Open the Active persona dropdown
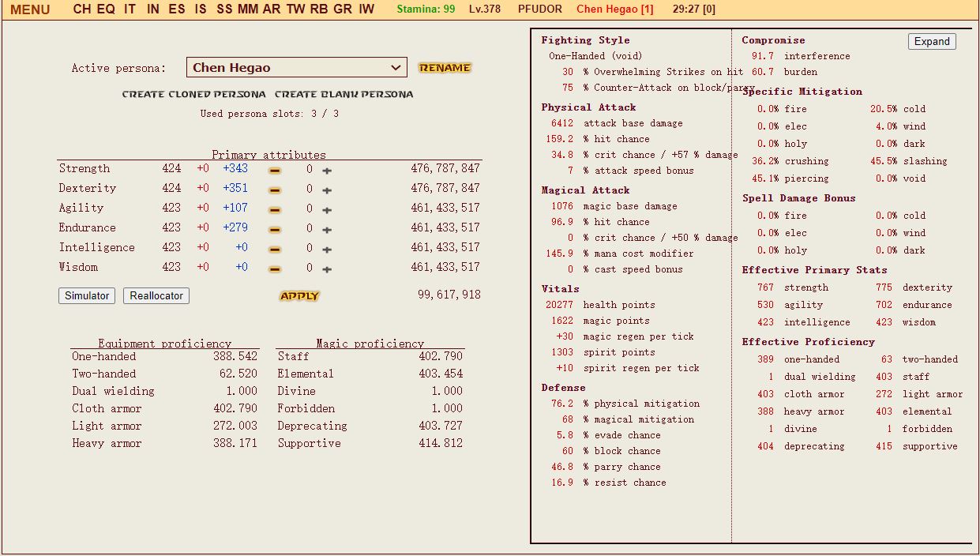The image size is (980, 556). [296, 68]
